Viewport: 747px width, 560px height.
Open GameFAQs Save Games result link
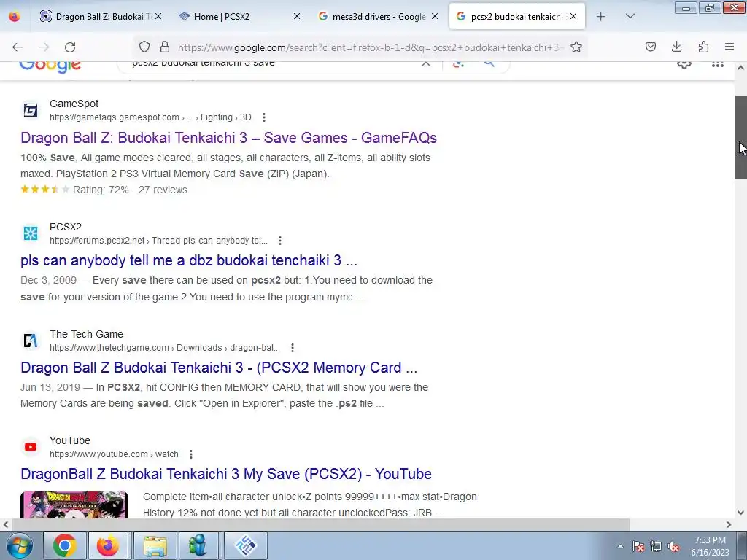point(228,138)
